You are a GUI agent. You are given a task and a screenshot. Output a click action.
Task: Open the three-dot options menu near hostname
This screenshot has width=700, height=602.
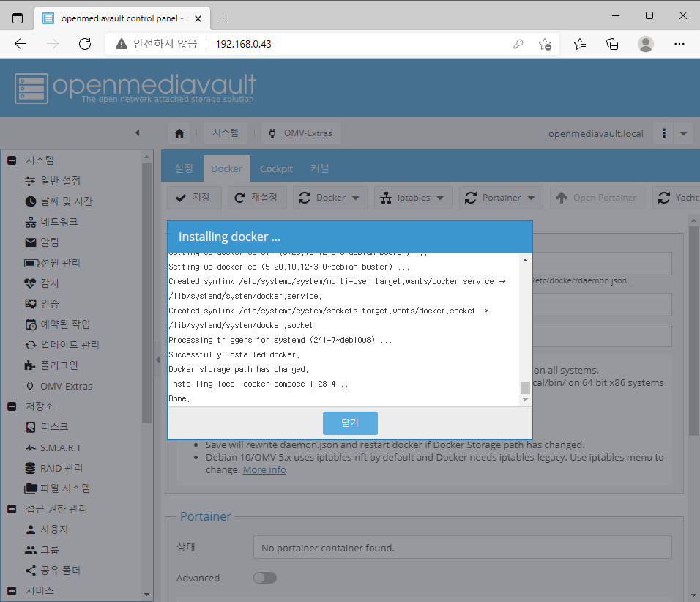coord(664,133)
